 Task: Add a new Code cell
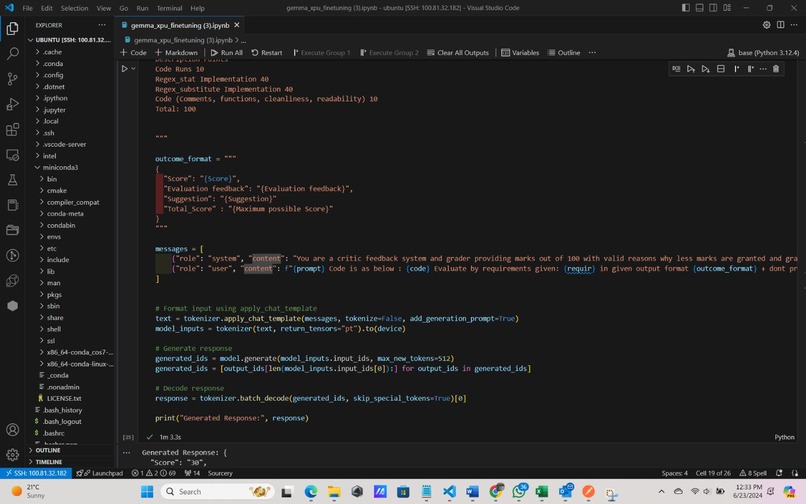coord(133,52)
